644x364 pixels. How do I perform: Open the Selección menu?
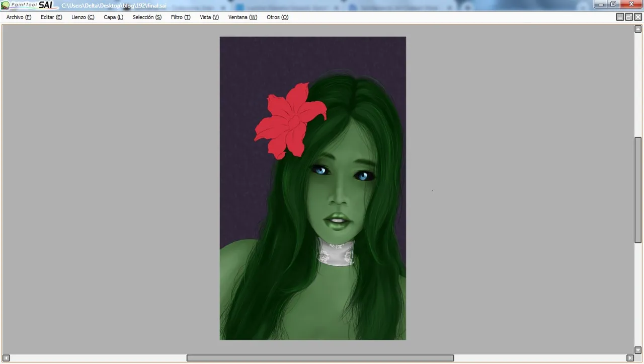[147, 17]
